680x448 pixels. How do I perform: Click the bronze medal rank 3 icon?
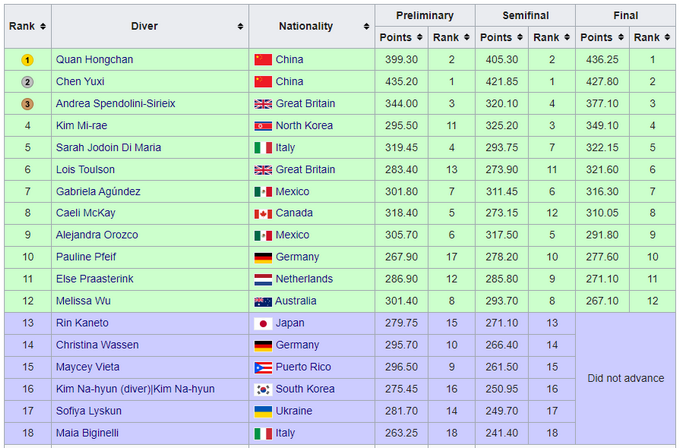tap(27, 104)
